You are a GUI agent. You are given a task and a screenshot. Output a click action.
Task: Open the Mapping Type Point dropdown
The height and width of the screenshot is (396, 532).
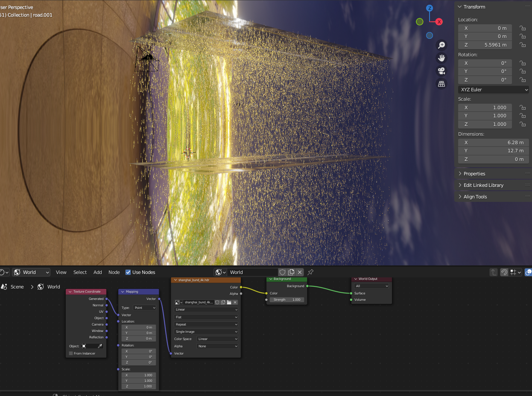tap(145, 308)
